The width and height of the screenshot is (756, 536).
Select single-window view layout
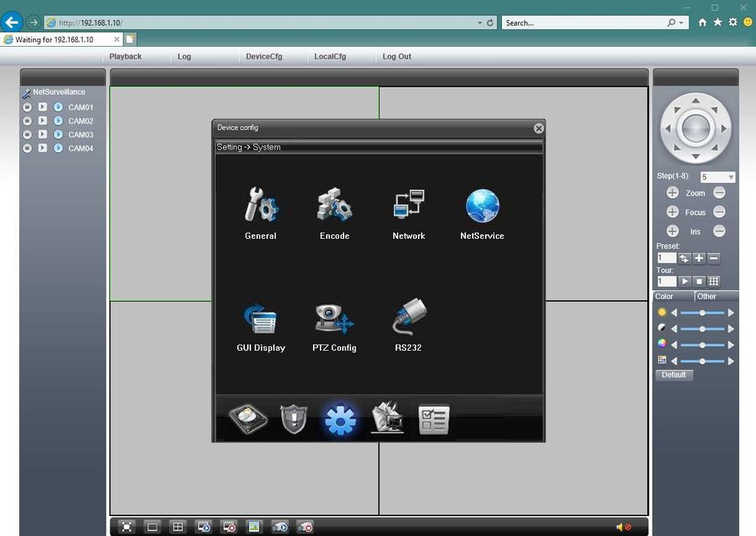tap(152, 527)
